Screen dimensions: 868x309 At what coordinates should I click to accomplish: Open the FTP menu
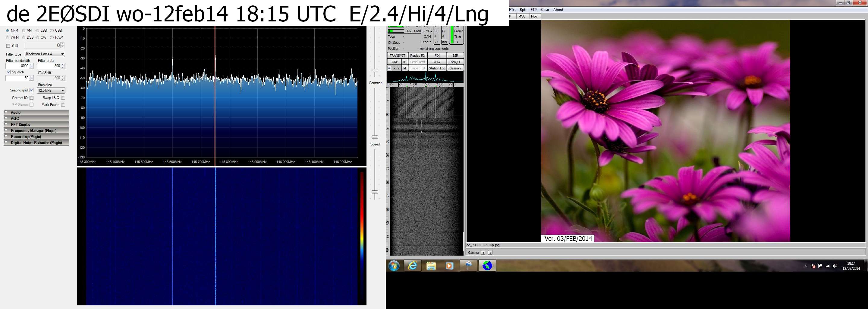[534, 10]
